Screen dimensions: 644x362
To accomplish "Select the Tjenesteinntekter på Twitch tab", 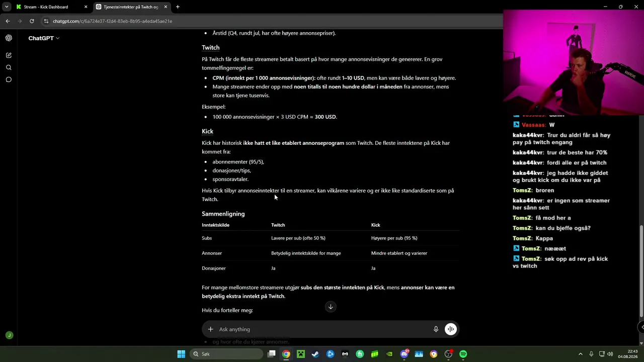I will pos(131,7).
